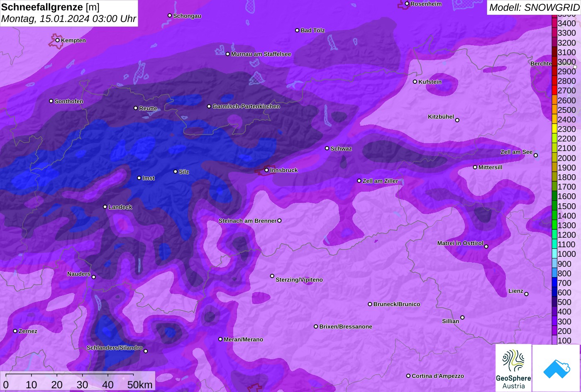581x392 pixels.
Task: Click the 'Brixen/Bressanone' label
Action: point(346,327)
